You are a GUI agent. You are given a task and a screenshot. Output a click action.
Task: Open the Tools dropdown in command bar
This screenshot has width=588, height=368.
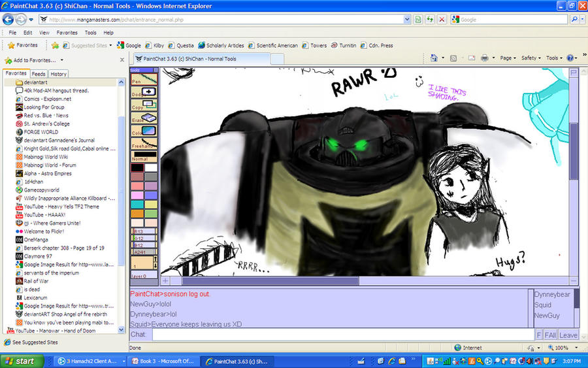[x=554, y=58]
